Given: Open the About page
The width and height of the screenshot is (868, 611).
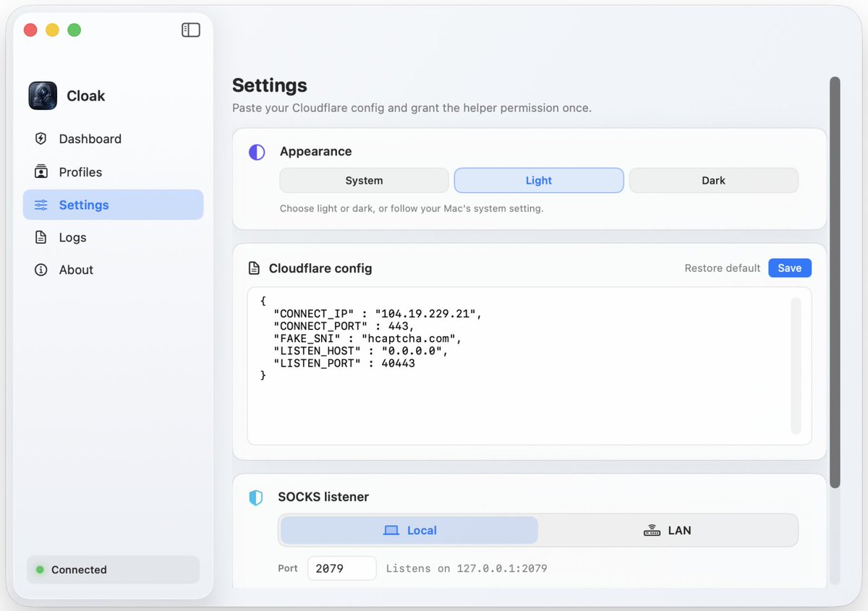Looking at the screenshot, I should (x=114, y=270).
